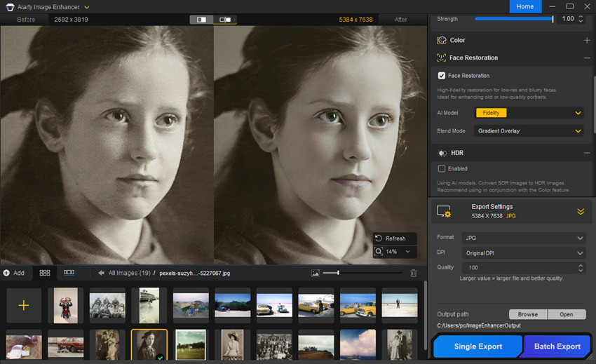Screen dimensions: 596x364
Task: Click the After label tab
Action: point(400,20)
